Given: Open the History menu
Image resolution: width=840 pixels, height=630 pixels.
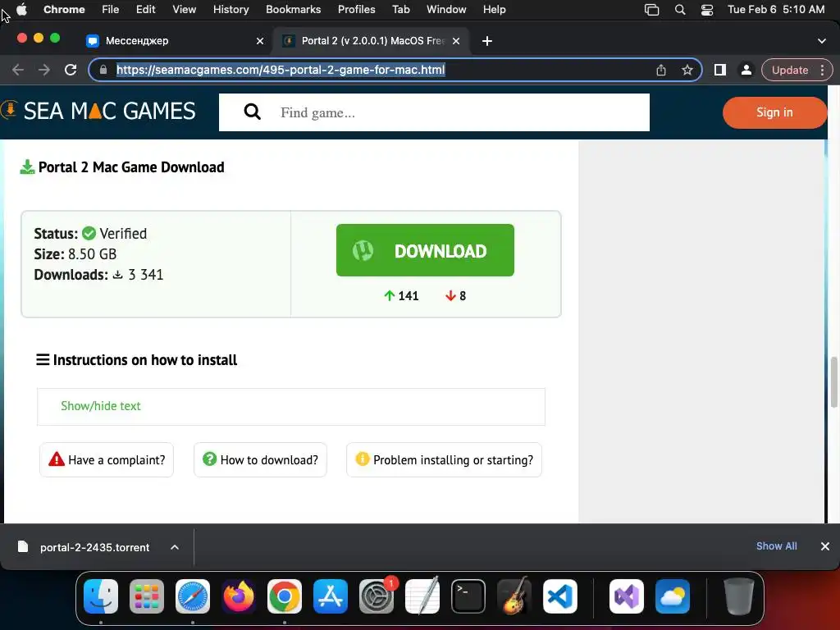Looking at the screenshot, I should pyautogui.click(x=231, y=10).
